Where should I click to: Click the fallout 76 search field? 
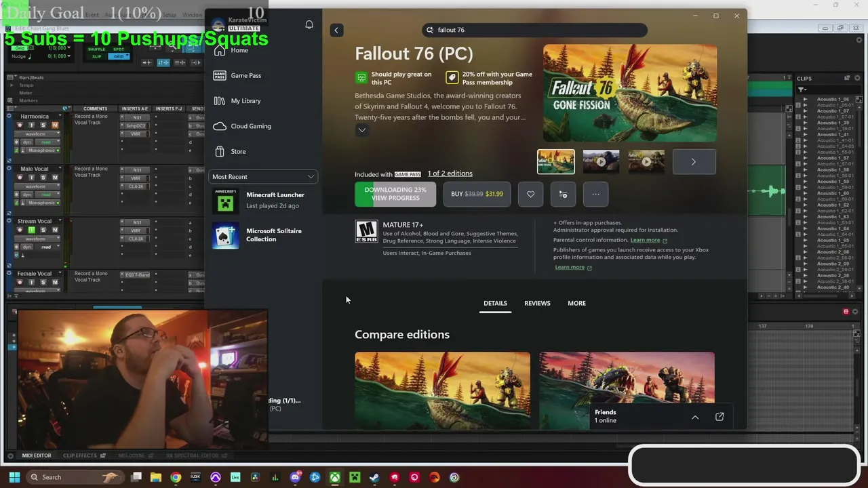tap(534, 30)
